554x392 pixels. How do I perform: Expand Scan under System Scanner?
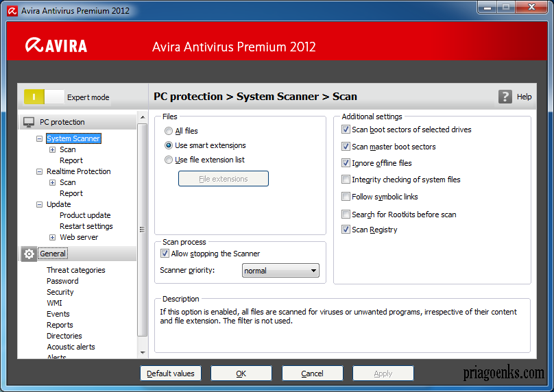pyautogui.click(x=52, y=149)
